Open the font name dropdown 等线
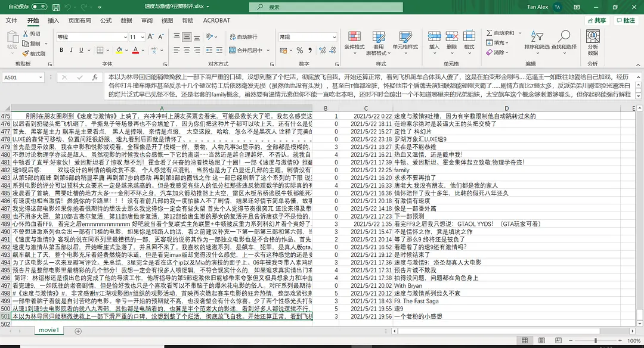644x348 pixels. pos(125,38)
